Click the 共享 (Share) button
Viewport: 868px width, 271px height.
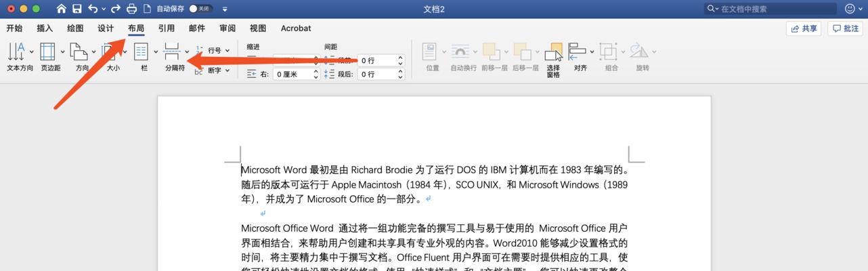[x=804, y=28]
